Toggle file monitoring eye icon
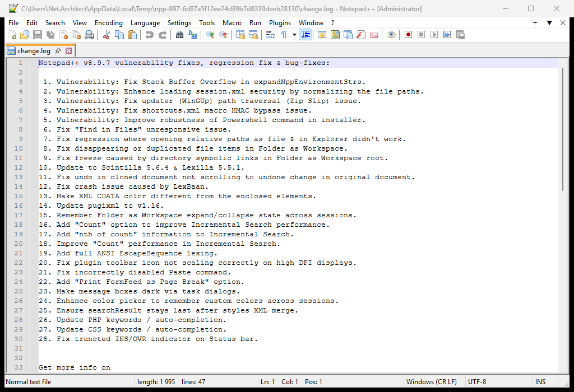This screenshot has width=574, height=392. pos(391,35)
